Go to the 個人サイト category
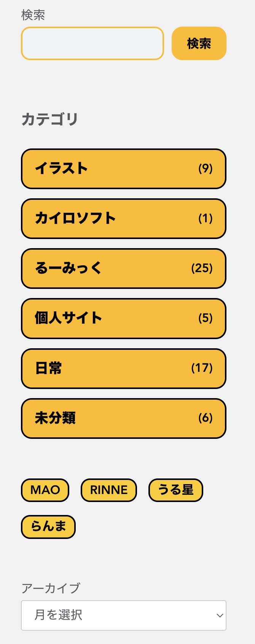This screenshot has height=644, width=255. click(x=69, y=318)
